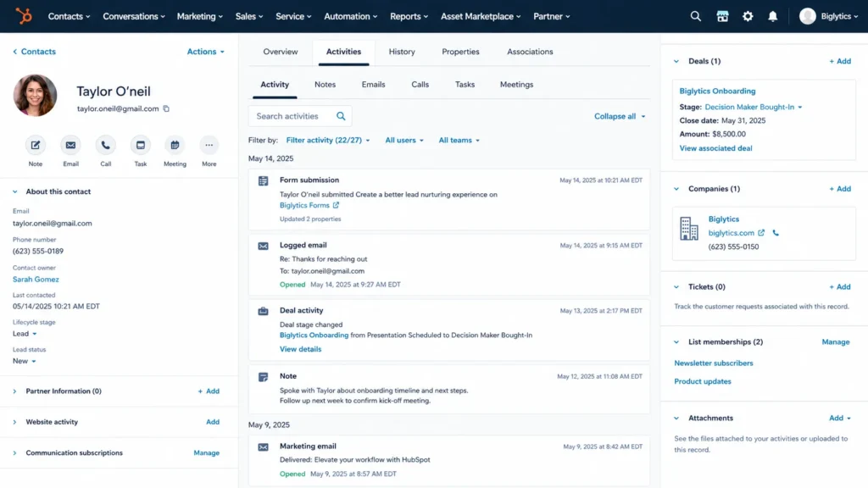Expand Website activity section

(15, 422)
